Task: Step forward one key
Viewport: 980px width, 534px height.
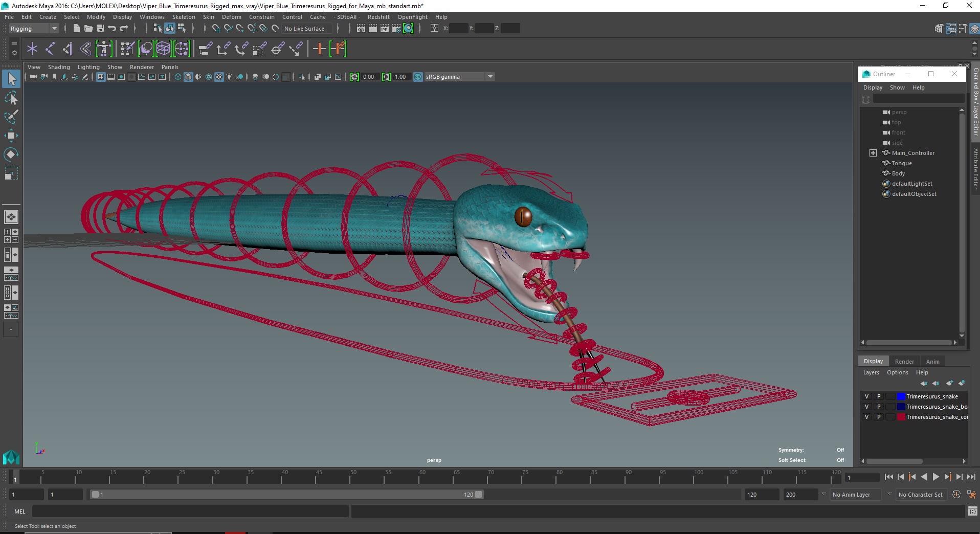Action: pos(947,477)
